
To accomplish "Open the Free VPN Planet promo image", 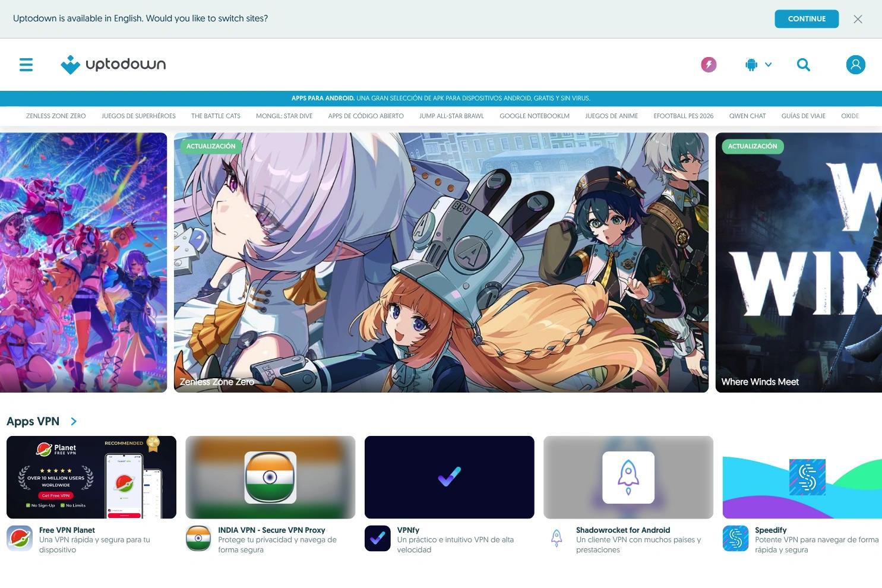I will tap(91, 478).
